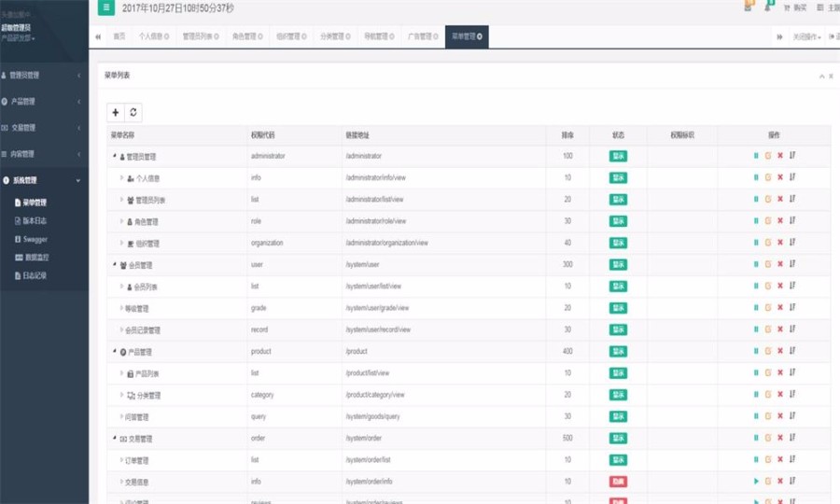Image resolution: width=840 pixels, height=504 pixels.
Task: Switch to the 角色管理 tab
Action: point(247,36)
